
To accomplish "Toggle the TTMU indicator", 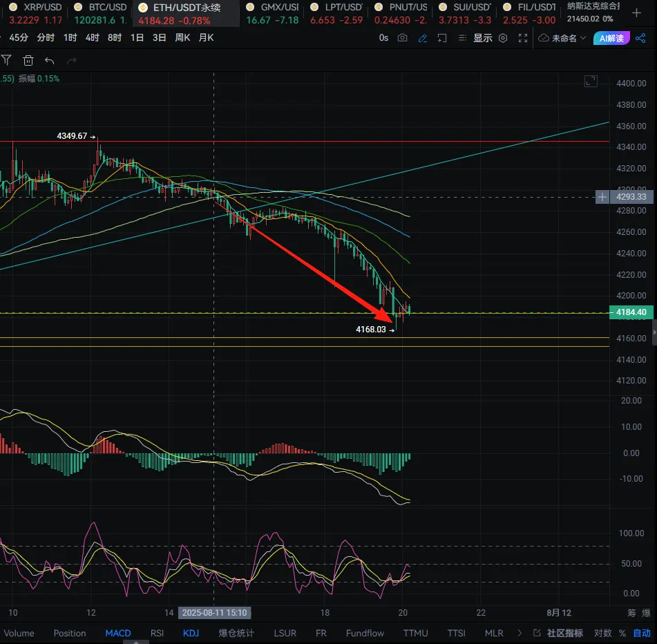I will pos(415,633).
